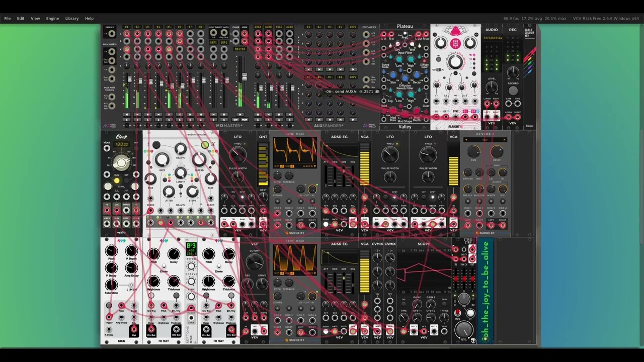Click the green X button on random sampler
The width and height of the screenshot is (644, 362).
click(205, 145)
